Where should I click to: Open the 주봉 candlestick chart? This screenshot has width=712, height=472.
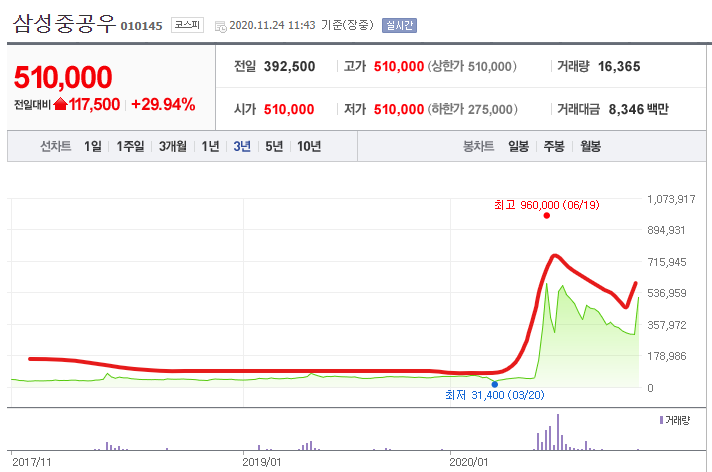click(x=554, y=146)
